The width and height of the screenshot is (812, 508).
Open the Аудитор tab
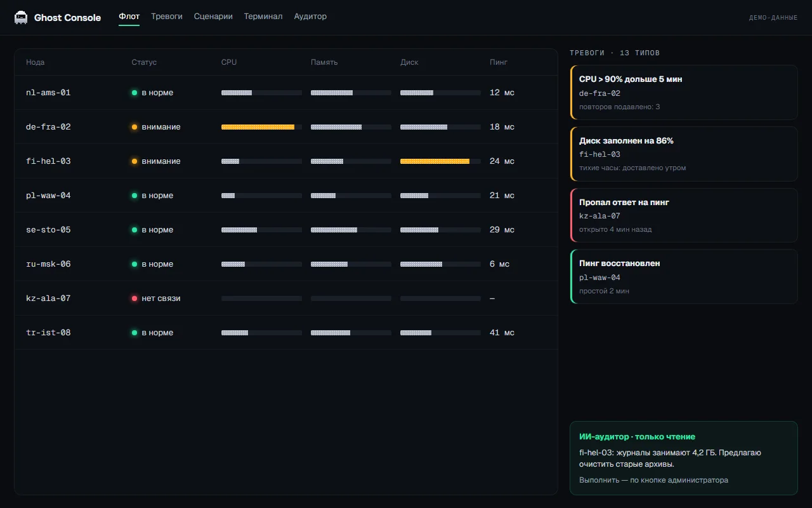point(310,17)
